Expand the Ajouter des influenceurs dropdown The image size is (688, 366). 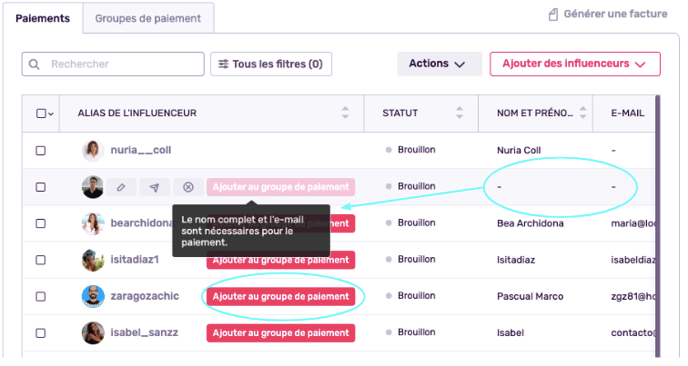(x=575, y=64)
